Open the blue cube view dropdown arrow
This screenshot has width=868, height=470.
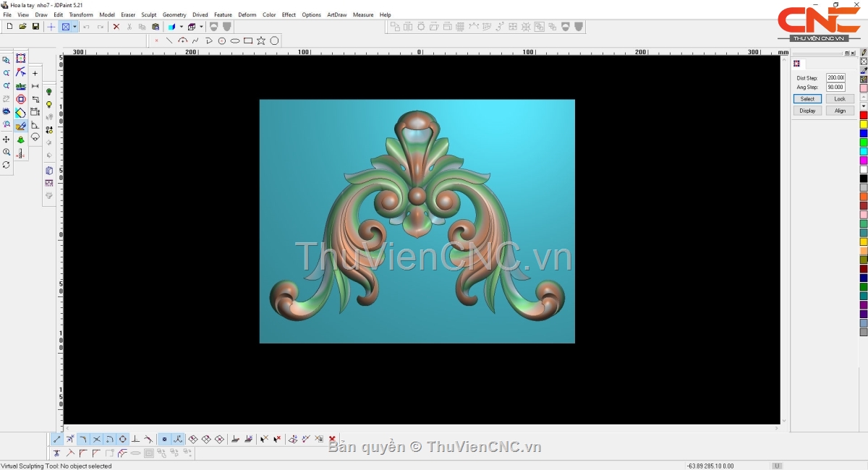(182, 27)
